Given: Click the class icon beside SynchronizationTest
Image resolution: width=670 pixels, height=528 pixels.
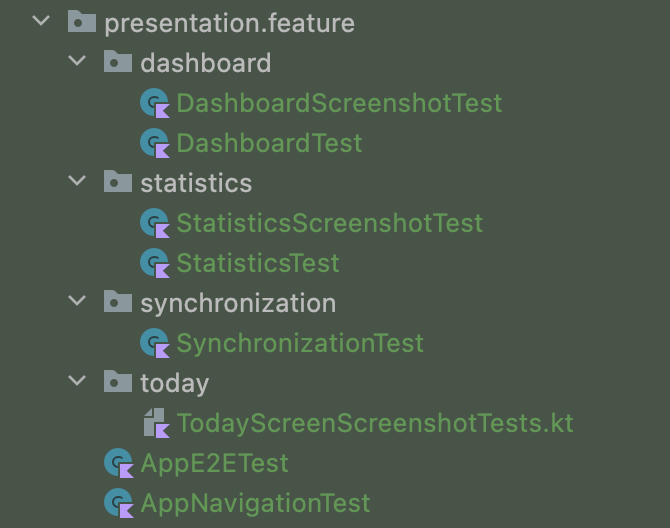Looking at the screenshot, I should 155,343.
